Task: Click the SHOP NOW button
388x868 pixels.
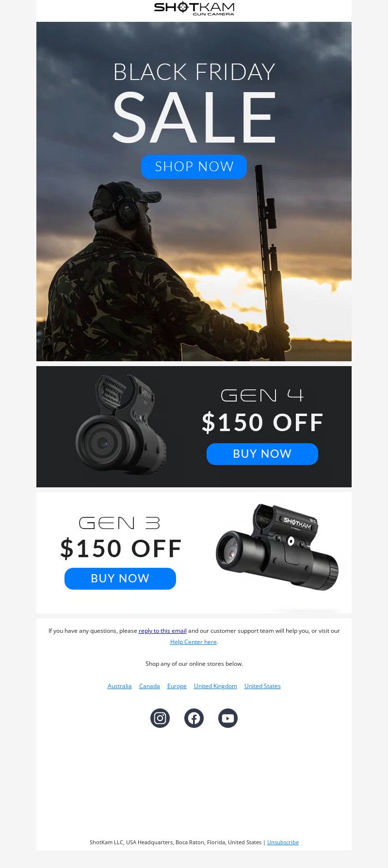Action: [194, 167]
